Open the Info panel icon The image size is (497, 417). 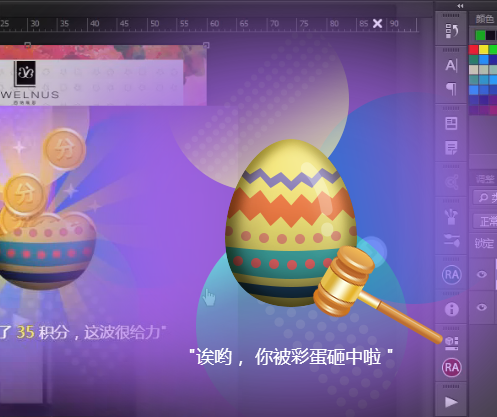coord(451,309)
